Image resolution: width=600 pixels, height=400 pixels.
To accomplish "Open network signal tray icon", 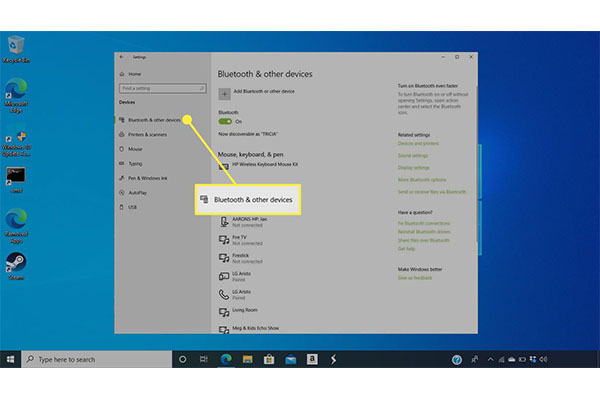I will (501, 359).
